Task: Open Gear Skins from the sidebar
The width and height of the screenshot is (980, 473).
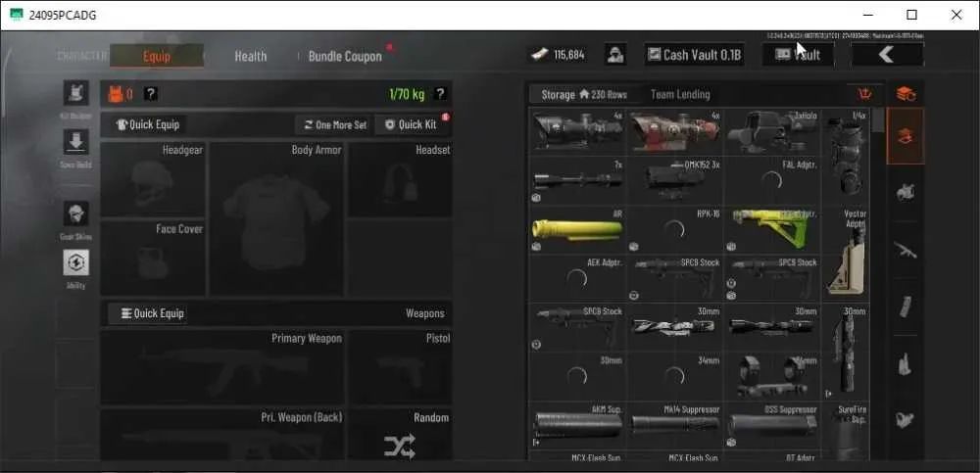Action: coord(75,213)
